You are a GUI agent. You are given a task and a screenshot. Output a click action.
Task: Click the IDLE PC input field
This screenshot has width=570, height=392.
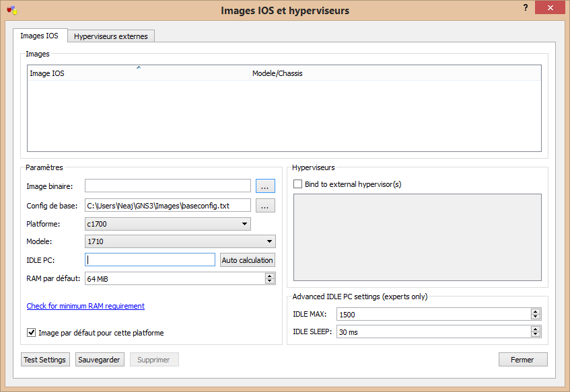(x=149, y=260)
